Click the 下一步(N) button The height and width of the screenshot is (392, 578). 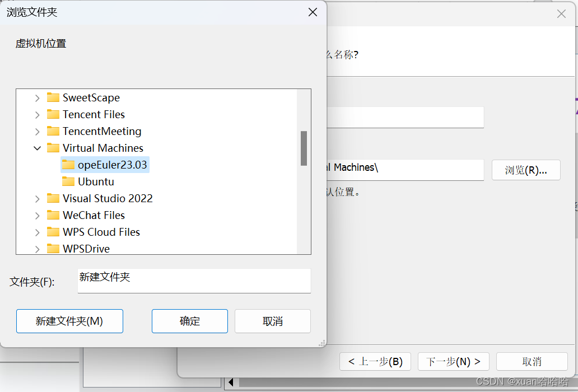[x=453, y=361]
